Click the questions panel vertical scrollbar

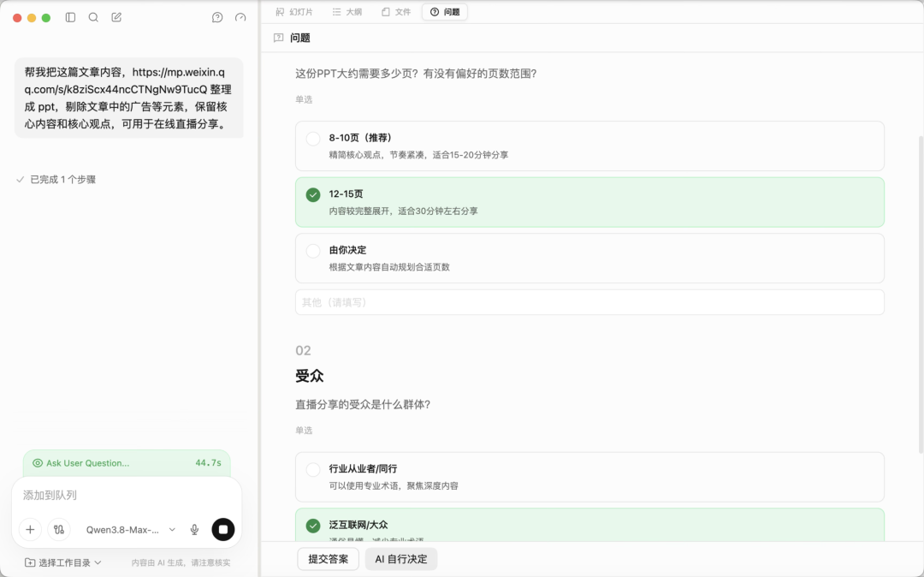click(x=921, y=294)
